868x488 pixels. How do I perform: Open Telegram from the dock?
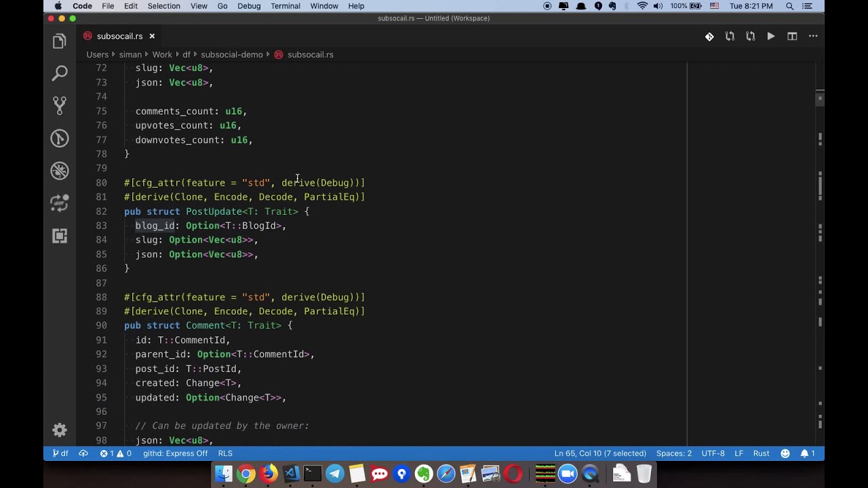335,474
